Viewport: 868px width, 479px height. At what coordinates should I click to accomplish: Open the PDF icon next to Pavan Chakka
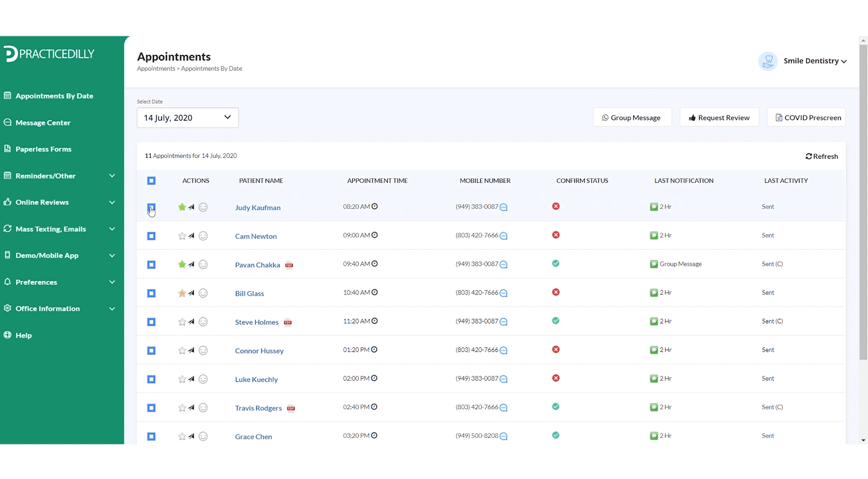289,265
